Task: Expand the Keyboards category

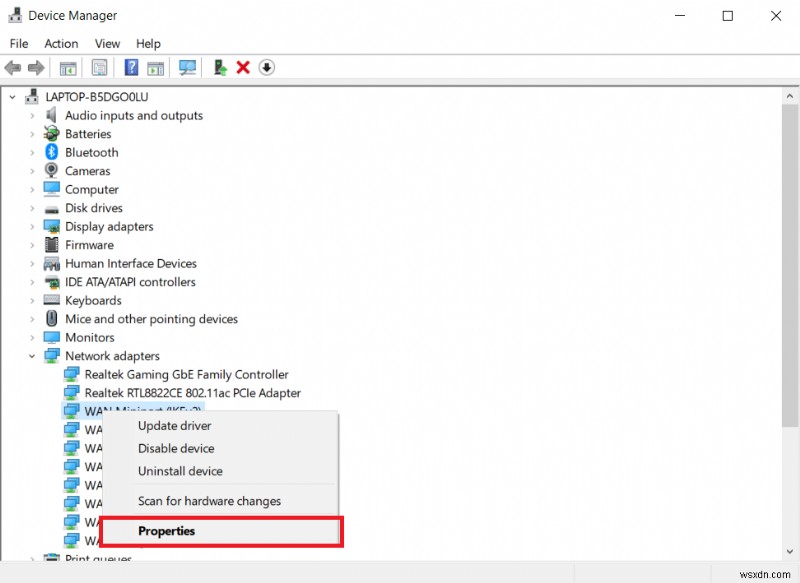Action: point(31,300)
